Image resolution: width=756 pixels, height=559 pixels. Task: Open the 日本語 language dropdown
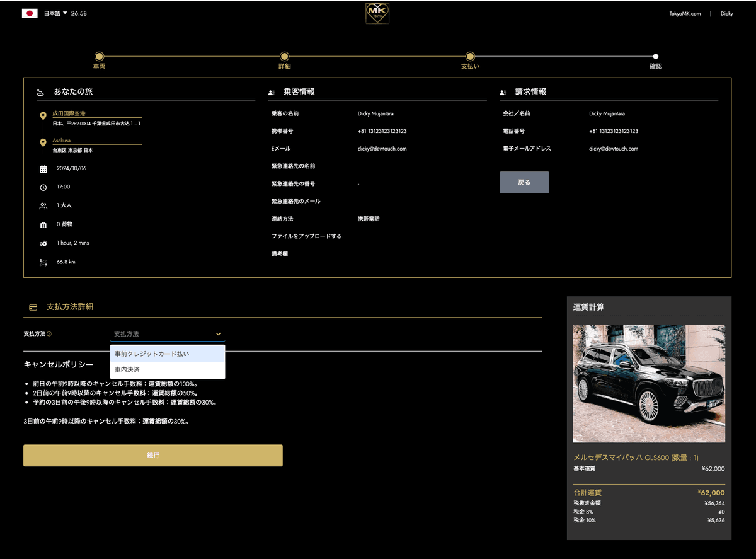coord(55,13)
